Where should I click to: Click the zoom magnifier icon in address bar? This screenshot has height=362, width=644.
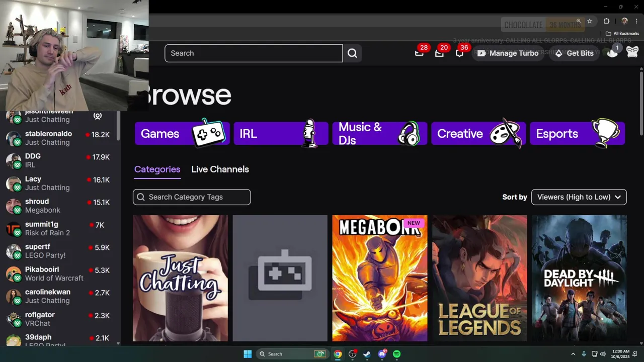[579, 21]
